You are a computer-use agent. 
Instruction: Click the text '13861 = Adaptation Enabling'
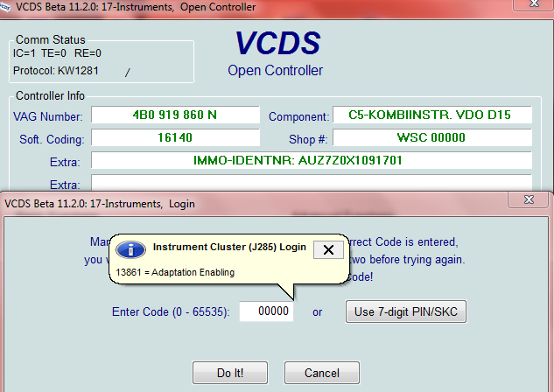(x=175, y=272)
